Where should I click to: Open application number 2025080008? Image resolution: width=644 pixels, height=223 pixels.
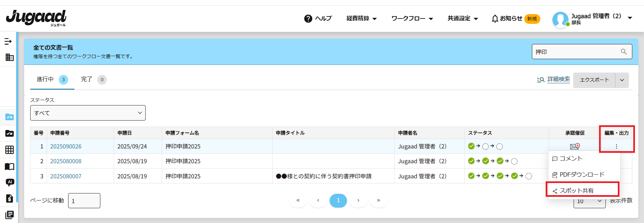click(66, 161)
